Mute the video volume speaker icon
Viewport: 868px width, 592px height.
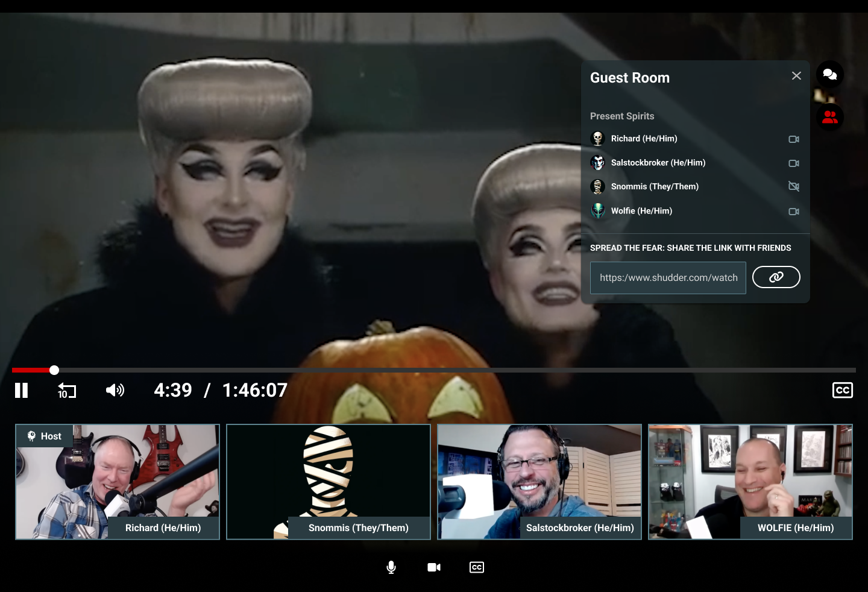115,390
